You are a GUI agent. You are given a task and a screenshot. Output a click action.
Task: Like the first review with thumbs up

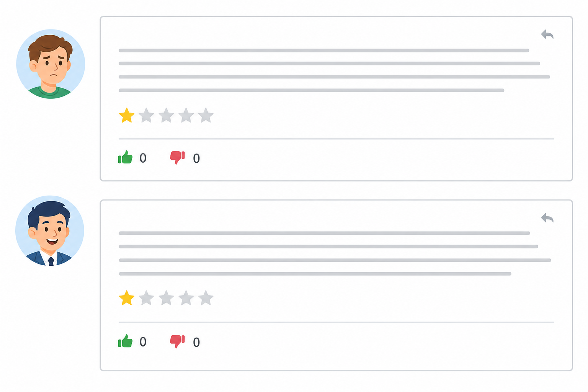click(x=125, y=157)
